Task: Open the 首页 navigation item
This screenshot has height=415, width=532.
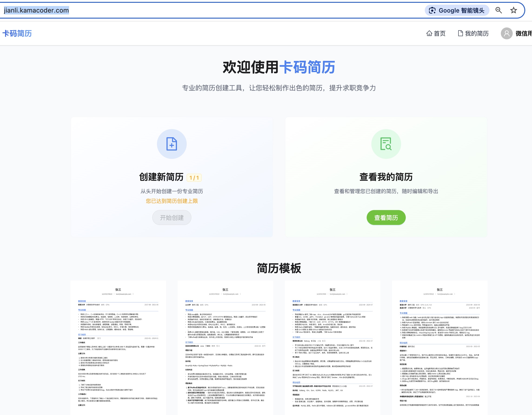Action: click(439, 33)
